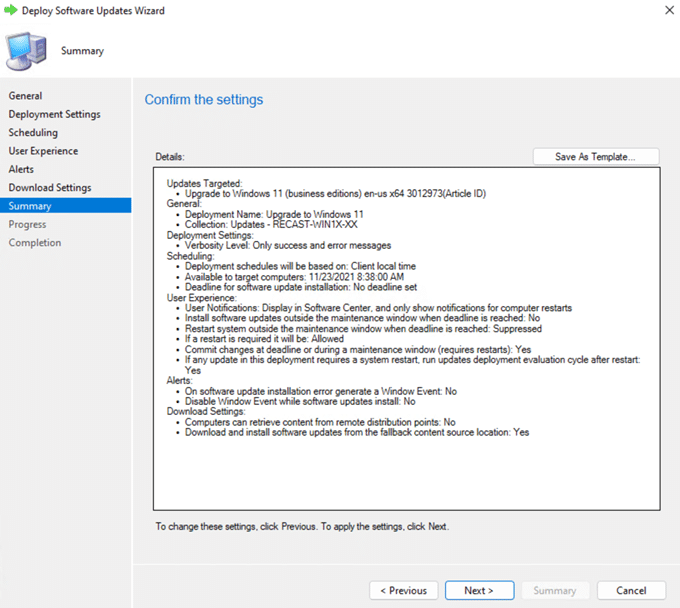Click the computer icon in the header
Screen dimensions: 680x608
pos(28,50)
